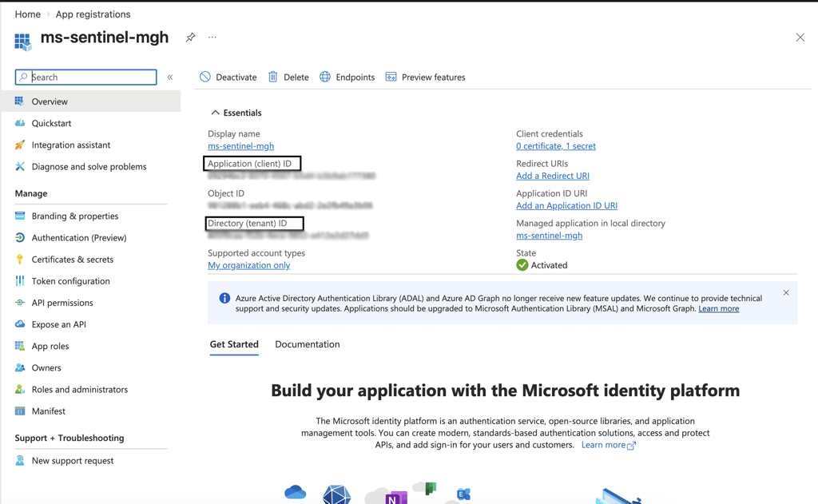The image size is (818, 504).
Task: Click the Deactivate icon in toolbar
Action: pyautogui.click(x=205, y=77)
